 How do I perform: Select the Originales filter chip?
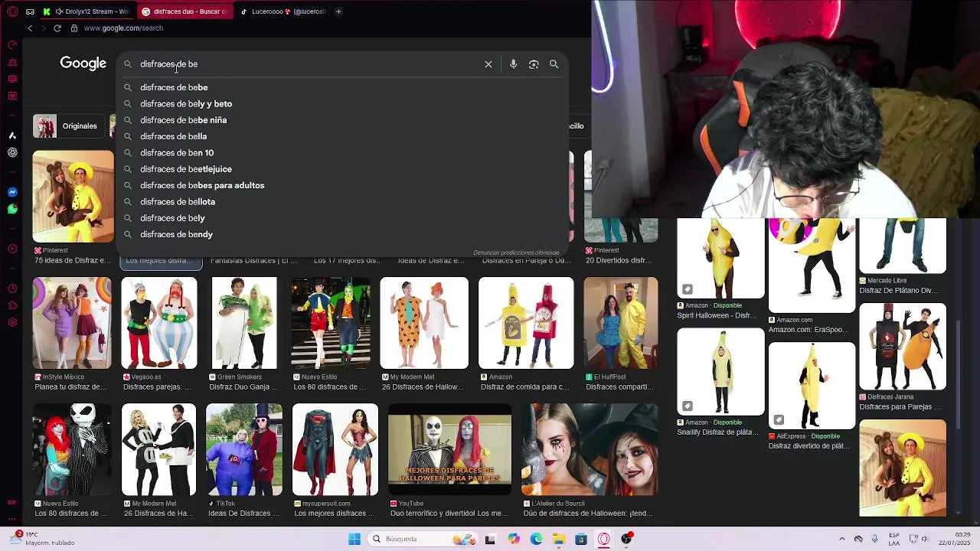[x=67, y=126]
